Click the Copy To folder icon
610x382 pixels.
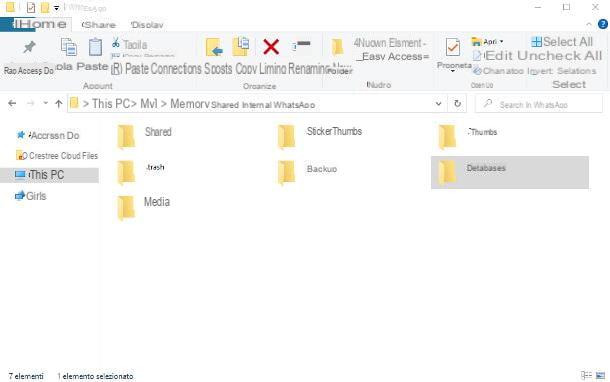241,47
